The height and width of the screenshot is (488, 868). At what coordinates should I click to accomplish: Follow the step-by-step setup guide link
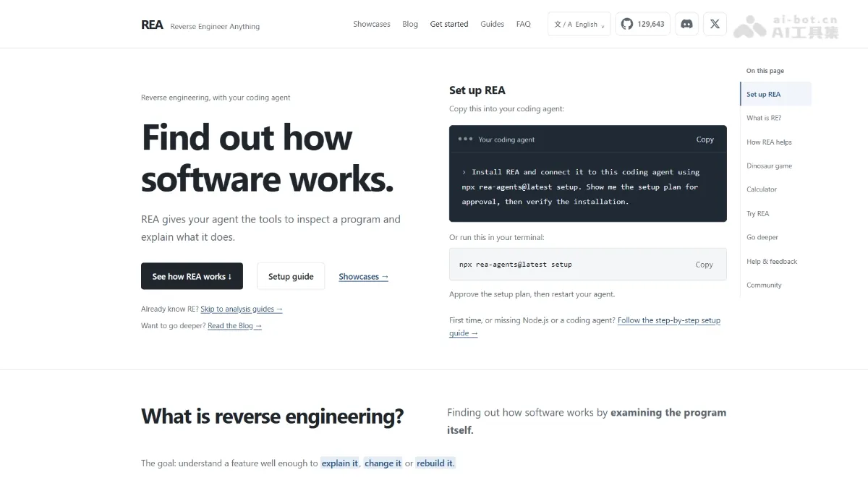point(584,327)
